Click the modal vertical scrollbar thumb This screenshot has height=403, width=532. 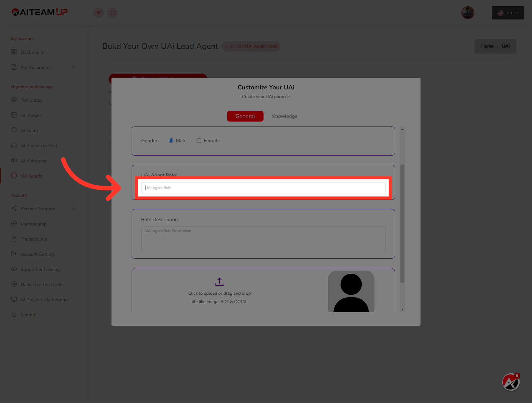coord(402,224)
